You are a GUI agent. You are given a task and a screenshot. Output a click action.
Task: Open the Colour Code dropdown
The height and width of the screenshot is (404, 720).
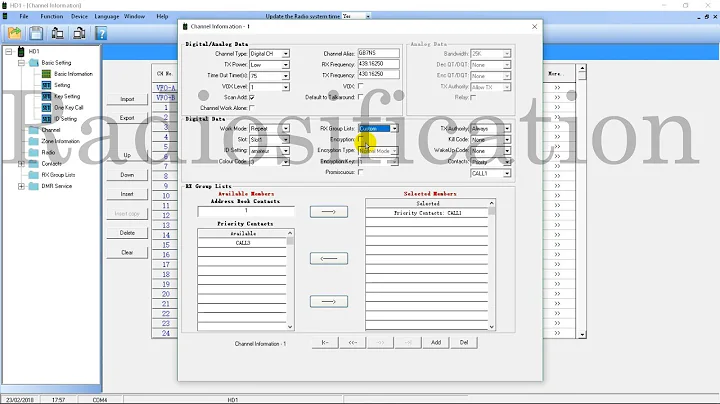pyautogui.click(x=286, y=162)
